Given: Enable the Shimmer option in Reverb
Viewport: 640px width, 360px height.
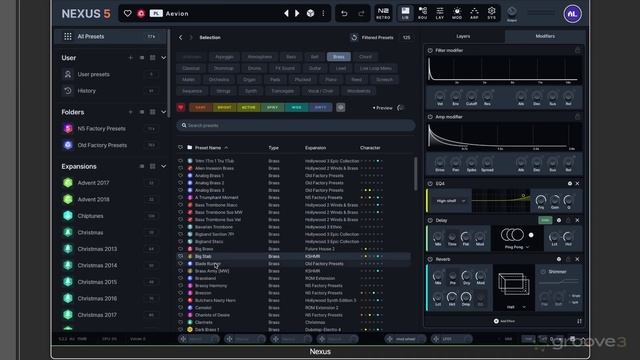Looking at the screenshot, I should click(543, 272).
